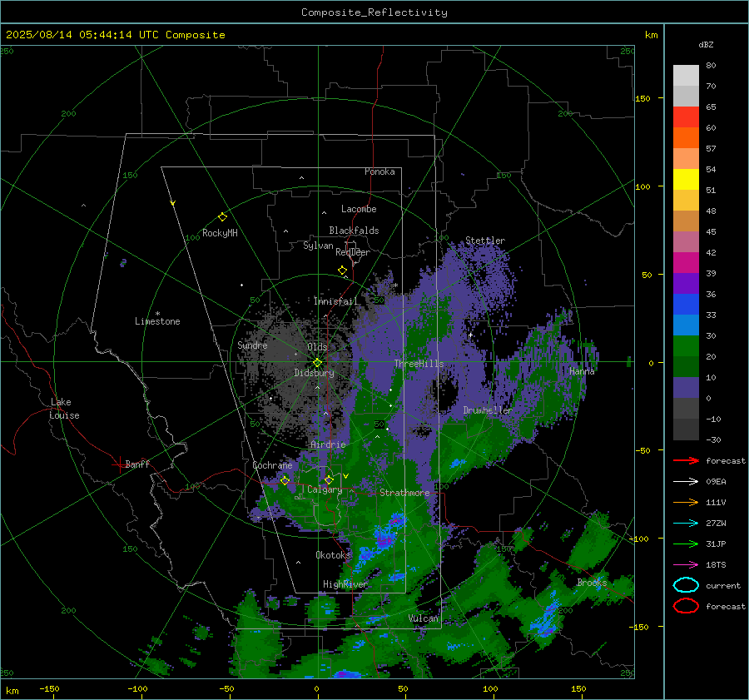Click the yellow diamond marker near Cochrane
The height and width of the screenshot is (700, 749).
pyautogui.click(x=285, y=480)
